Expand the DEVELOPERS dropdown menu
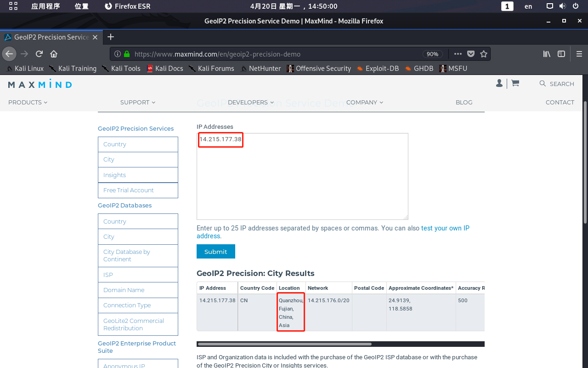 251,102
